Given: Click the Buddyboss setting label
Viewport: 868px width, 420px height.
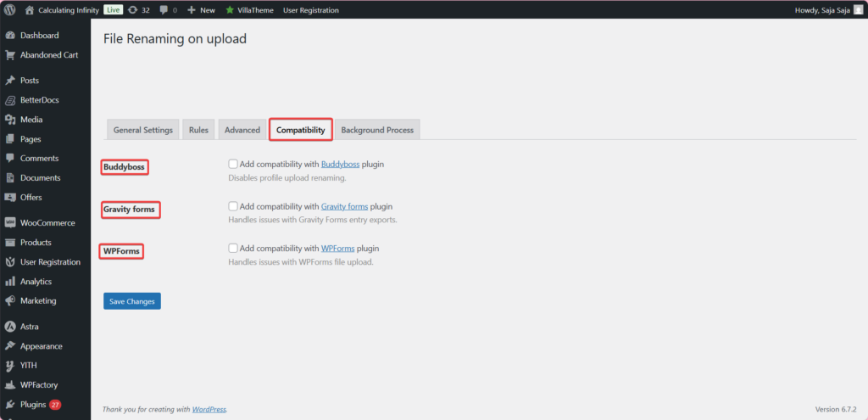Looking at the screenshot, I should (x=125, y=167).
